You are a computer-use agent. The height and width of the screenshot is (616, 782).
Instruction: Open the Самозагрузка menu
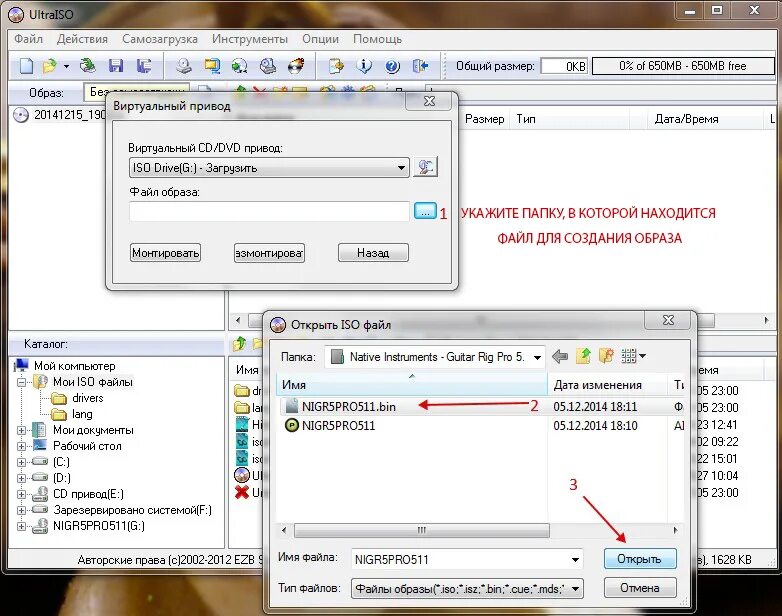click(160, 39)
